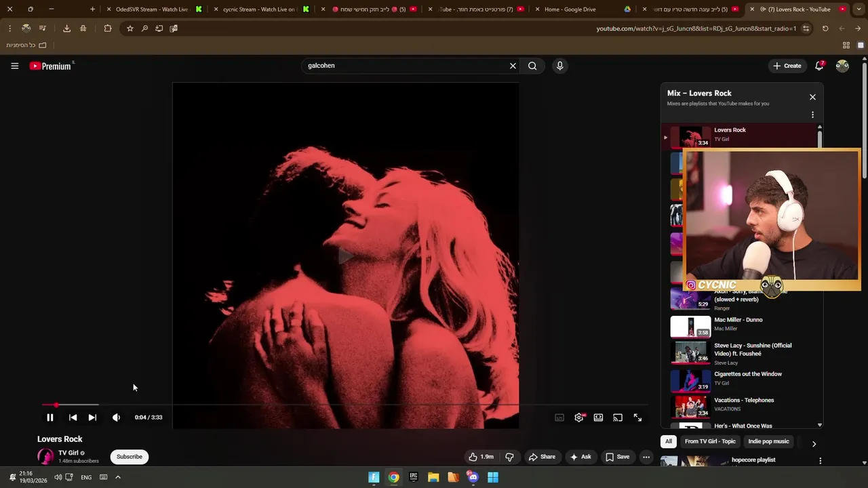This screenshot has height=488, width=868.
Task: Open more actions ellipsis under video
Action: [x=646, y=457]
